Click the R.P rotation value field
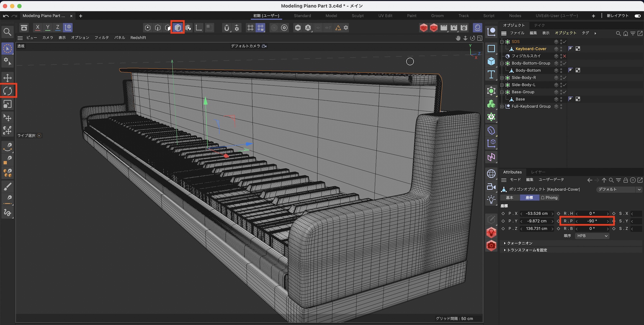Screen dimensions: 644x325 click(592, 221)
